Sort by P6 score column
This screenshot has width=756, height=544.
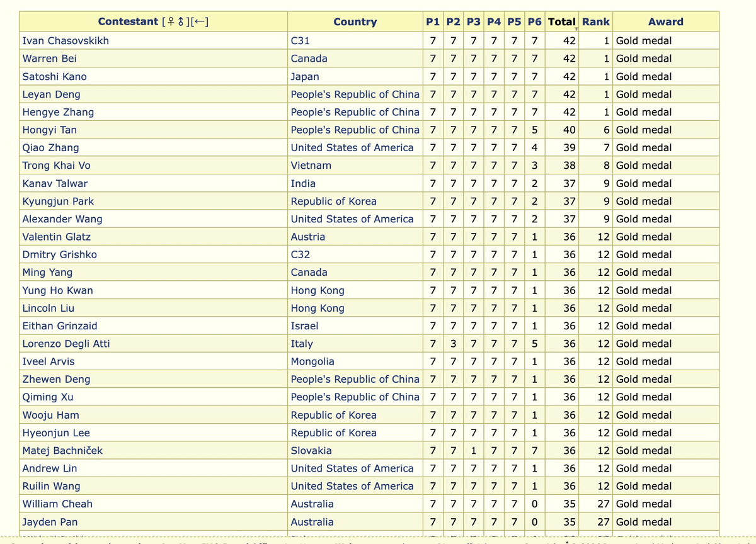pyautogui.click(x=535, y=22)
